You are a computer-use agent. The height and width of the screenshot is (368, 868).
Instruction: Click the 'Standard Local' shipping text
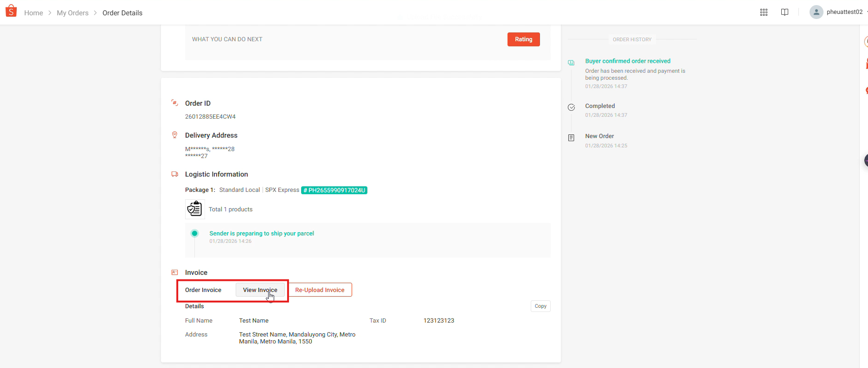[239, 190]
